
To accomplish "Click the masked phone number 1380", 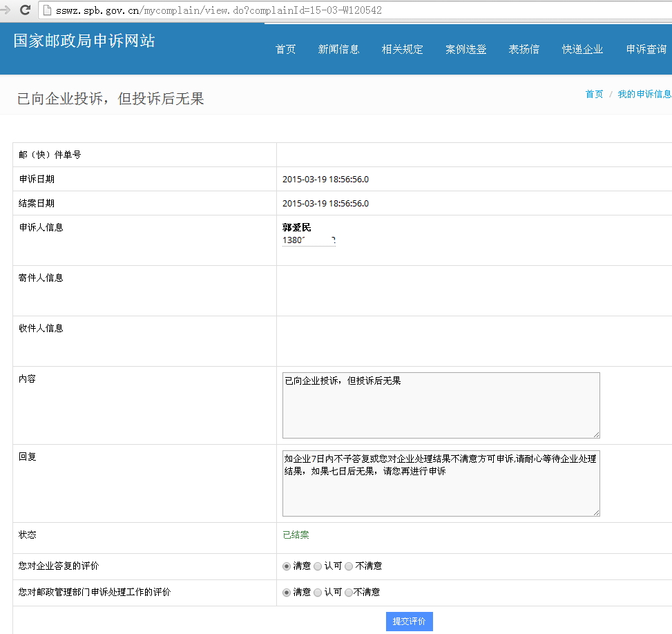I will point(309,240).
